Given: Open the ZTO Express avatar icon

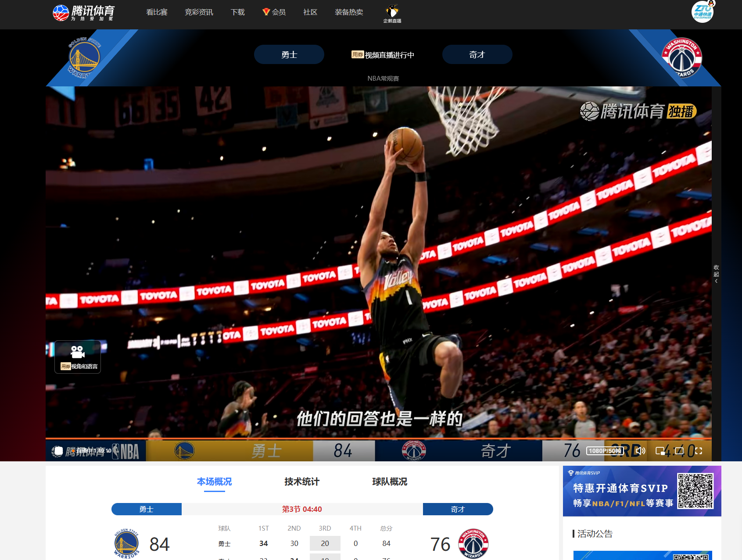Looking at the screenshot, I should (x=703, y=11).
